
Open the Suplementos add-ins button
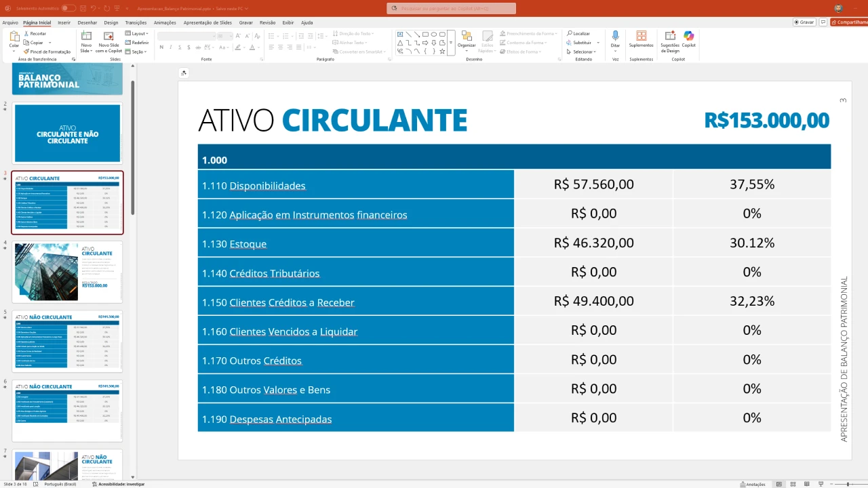point(641,39)
